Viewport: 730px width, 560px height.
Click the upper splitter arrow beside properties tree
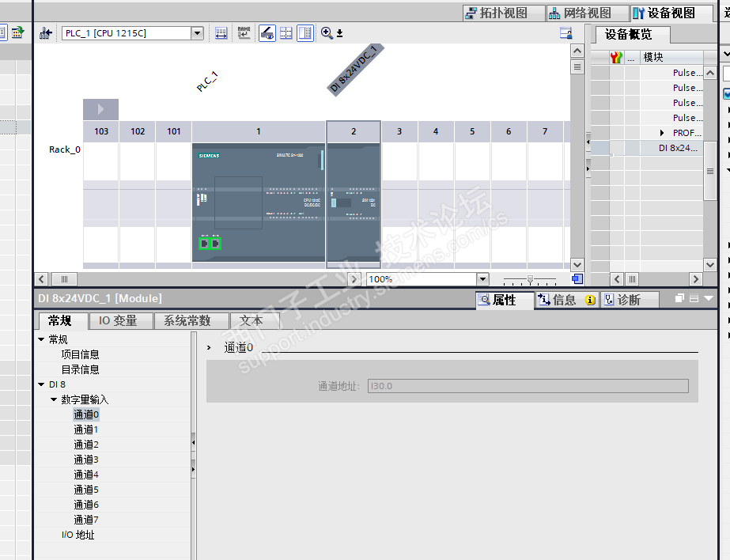[x=193, y=442]
